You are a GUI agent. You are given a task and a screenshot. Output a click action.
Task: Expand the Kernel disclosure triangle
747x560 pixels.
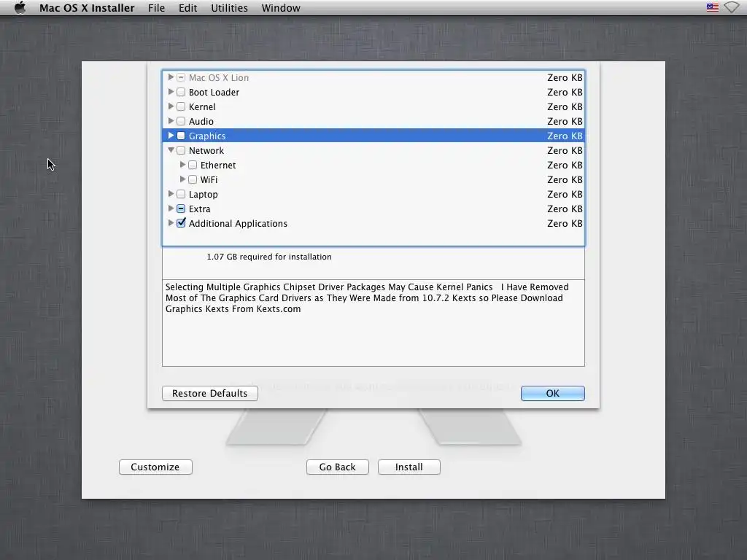[171, 106]
